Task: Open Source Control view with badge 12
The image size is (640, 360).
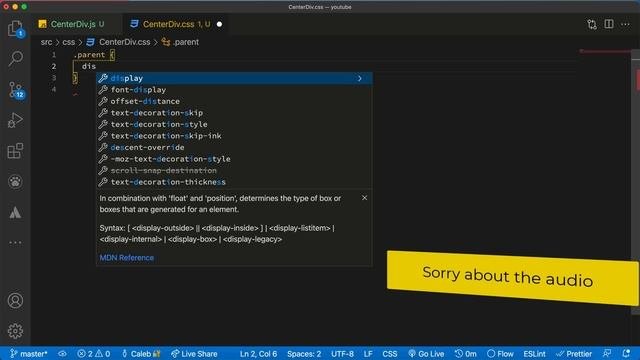Action: 16,90
